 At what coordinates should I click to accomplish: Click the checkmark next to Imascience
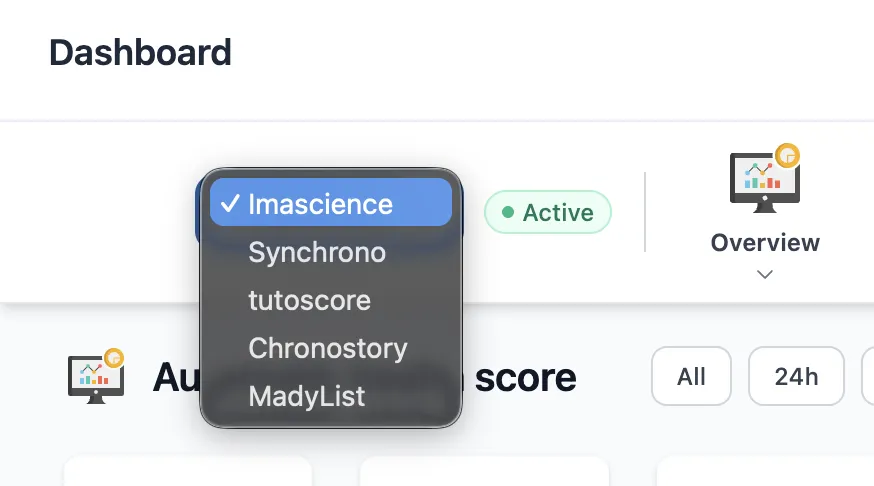click(x=230, y=204)
